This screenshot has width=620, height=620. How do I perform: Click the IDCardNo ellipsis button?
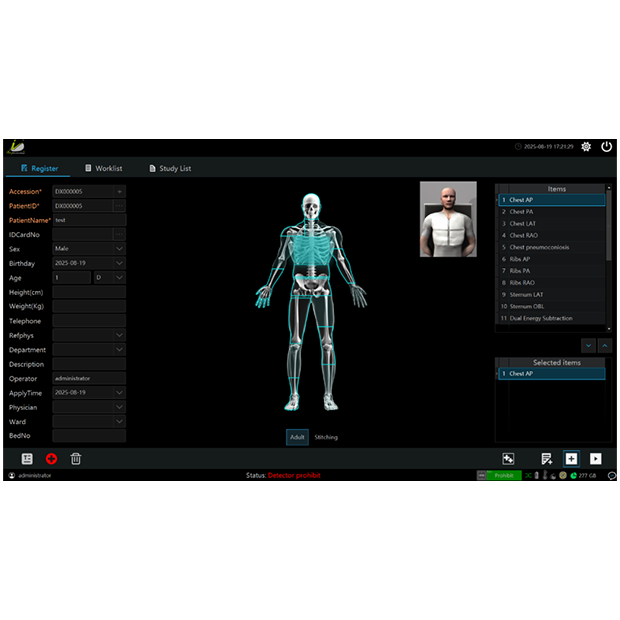tap(119, 234)
